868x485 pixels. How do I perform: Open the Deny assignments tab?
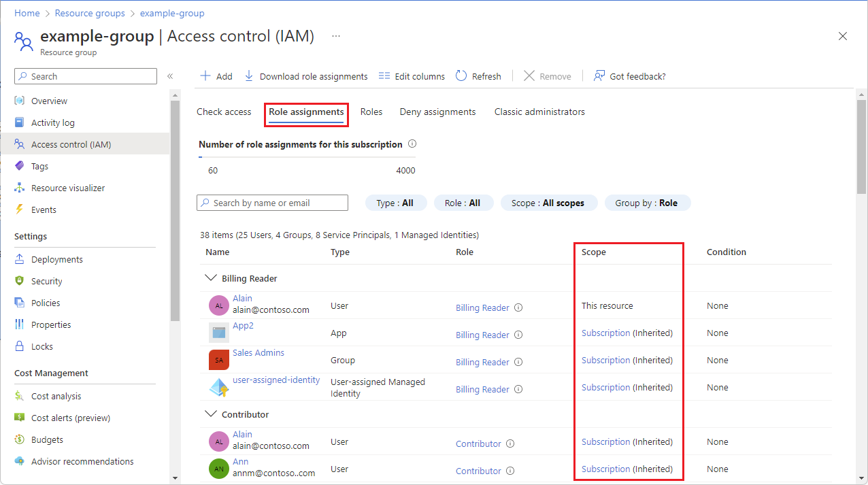tap(437, 112)
